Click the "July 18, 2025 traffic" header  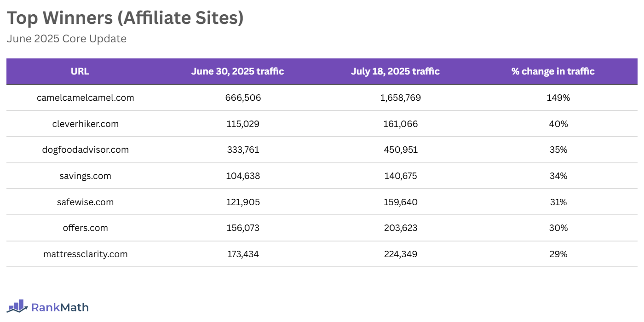(x=395, y=71)
